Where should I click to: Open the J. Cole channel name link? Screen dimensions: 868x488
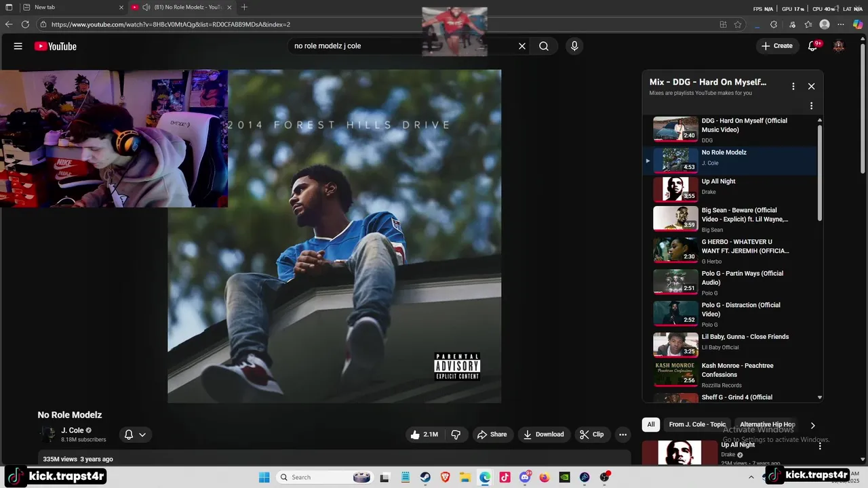click(73, 430)
